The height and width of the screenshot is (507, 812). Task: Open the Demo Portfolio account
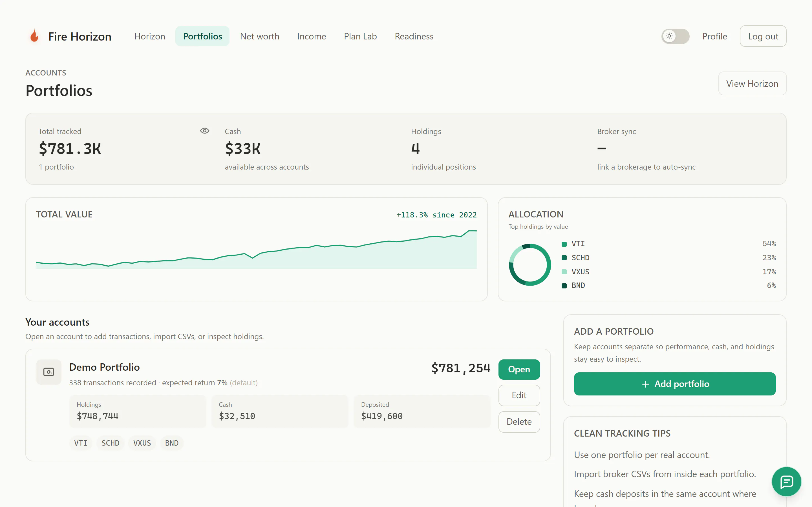[x=519, y=369]
